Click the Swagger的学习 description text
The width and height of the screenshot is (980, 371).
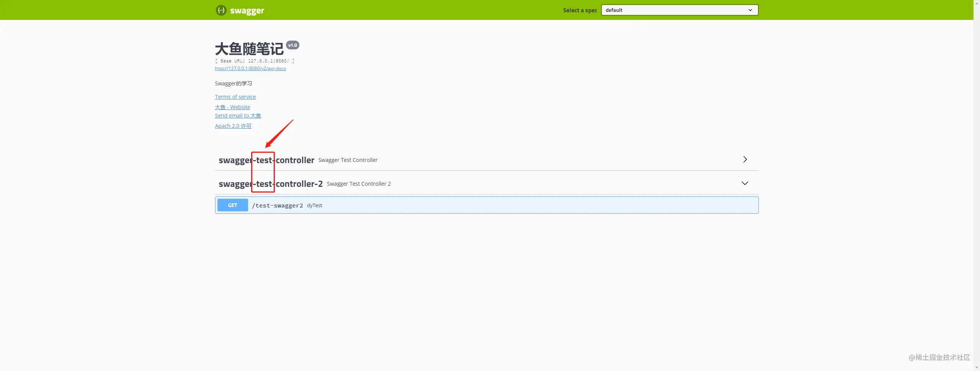(234, 83)
